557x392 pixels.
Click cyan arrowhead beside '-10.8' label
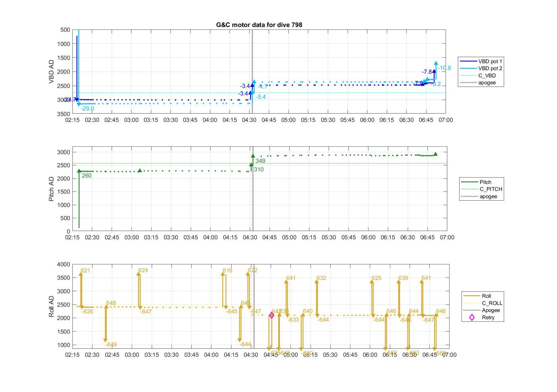point(436,63)
